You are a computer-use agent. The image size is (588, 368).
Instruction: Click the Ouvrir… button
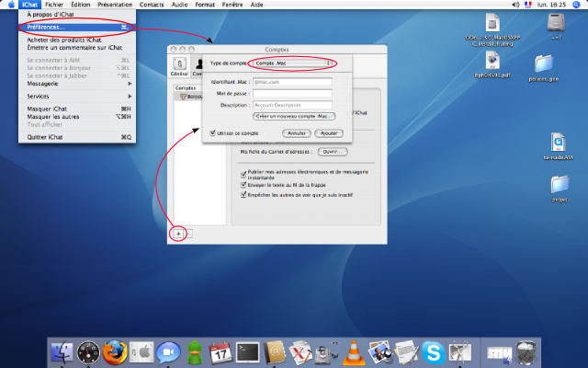point(333,152)
